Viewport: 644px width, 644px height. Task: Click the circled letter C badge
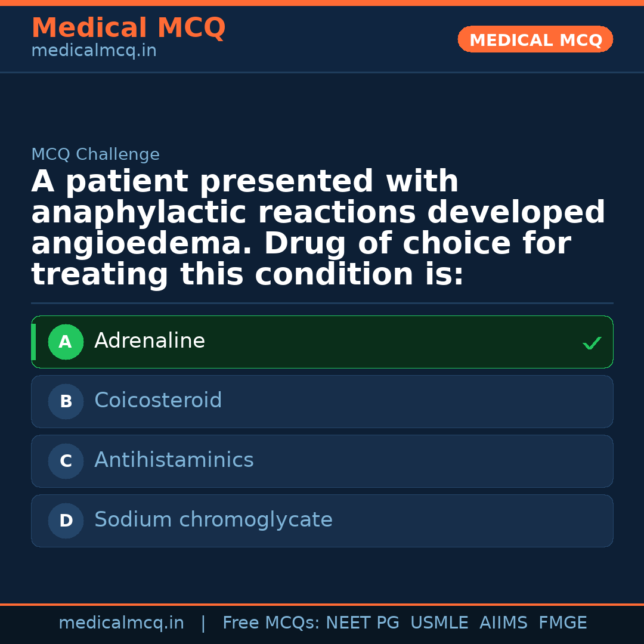pos(66,462)
